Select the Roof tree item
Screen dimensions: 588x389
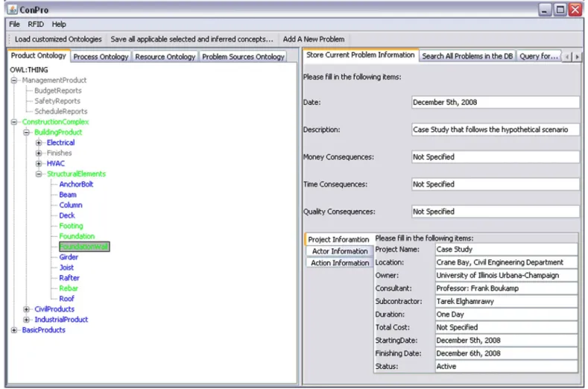tap(66, 299)
